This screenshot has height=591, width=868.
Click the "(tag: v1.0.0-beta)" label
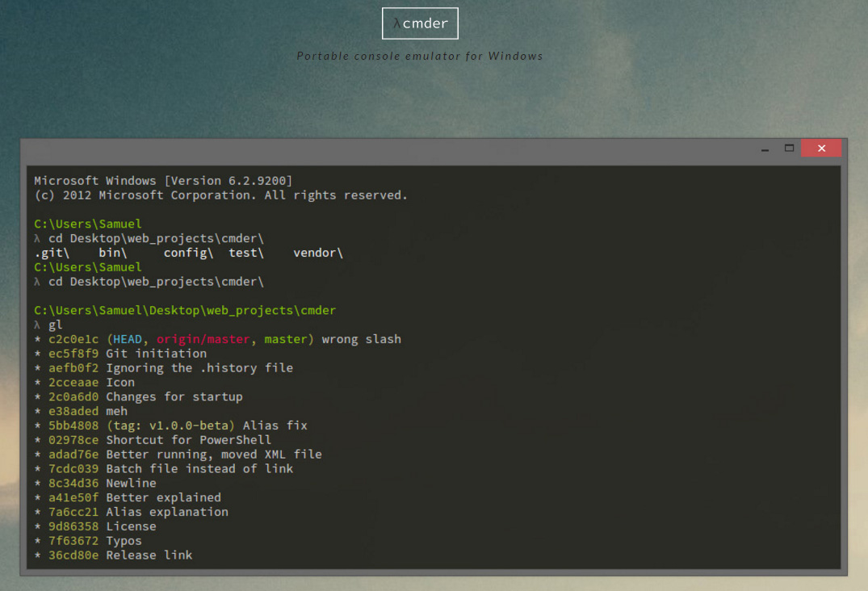pos(170,425)
